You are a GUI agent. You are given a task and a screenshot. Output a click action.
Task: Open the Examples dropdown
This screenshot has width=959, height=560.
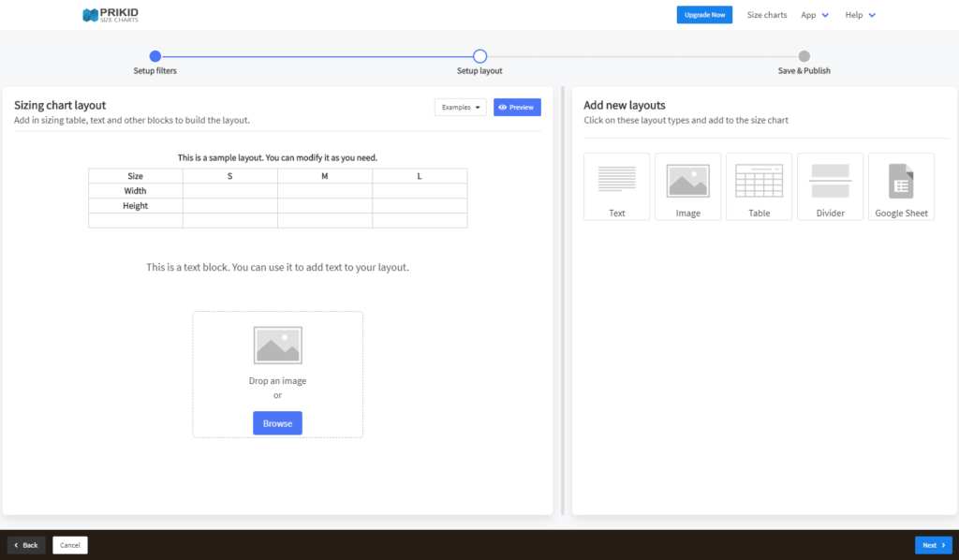[460, 107]
